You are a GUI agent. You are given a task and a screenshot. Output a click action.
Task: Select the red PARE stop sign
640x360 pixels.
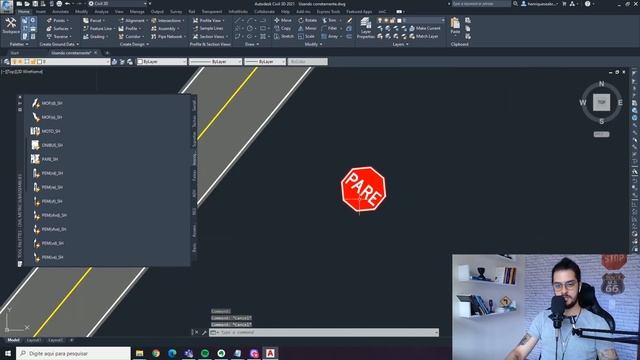point(363,189)
